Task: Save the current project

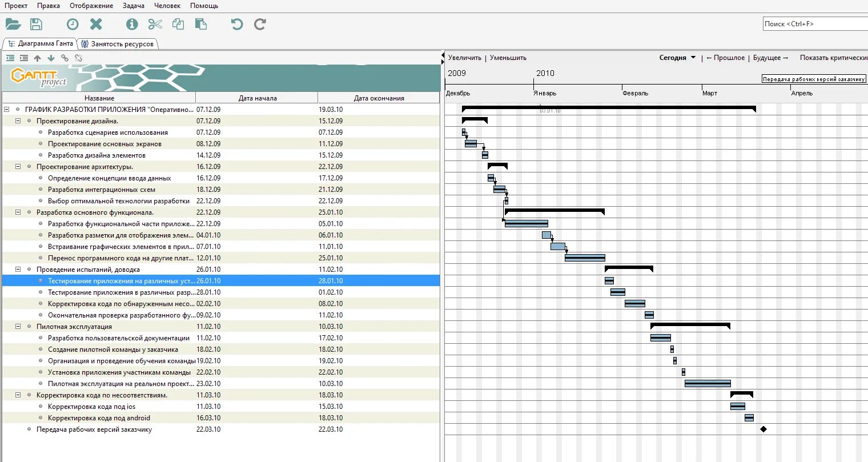Action: pyautogui.click(x=35, y=23)
